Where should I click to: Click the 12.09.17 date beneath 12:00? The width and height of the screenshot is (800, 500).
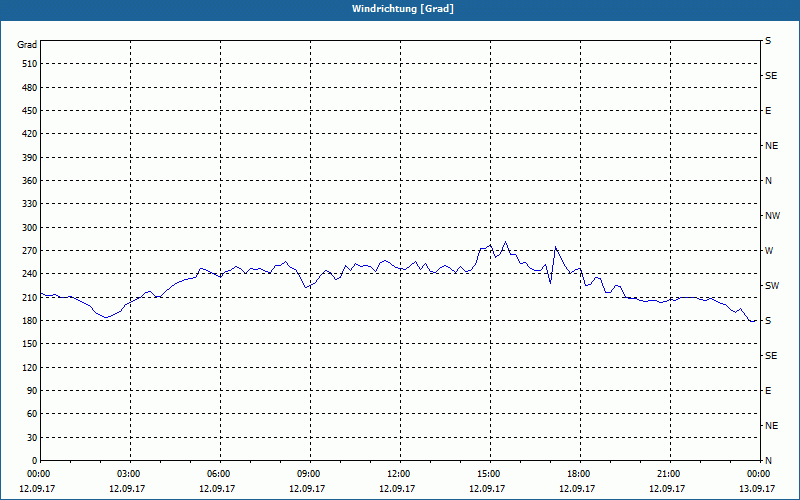click(x=397, y=489)
